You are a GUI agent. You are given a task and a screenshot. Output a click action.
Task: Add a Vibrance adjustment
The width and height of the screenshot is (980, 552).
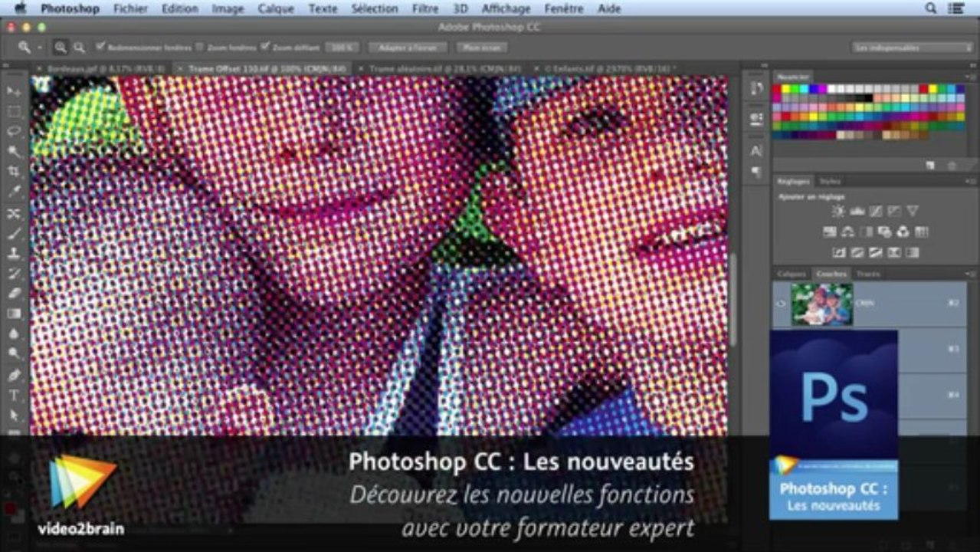click(913, 211)
